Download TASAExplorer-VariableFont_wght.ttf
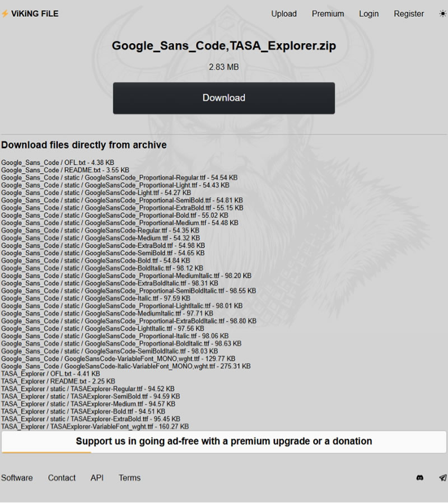The height and width of the screenshot is (503, 448). point(95,426)
